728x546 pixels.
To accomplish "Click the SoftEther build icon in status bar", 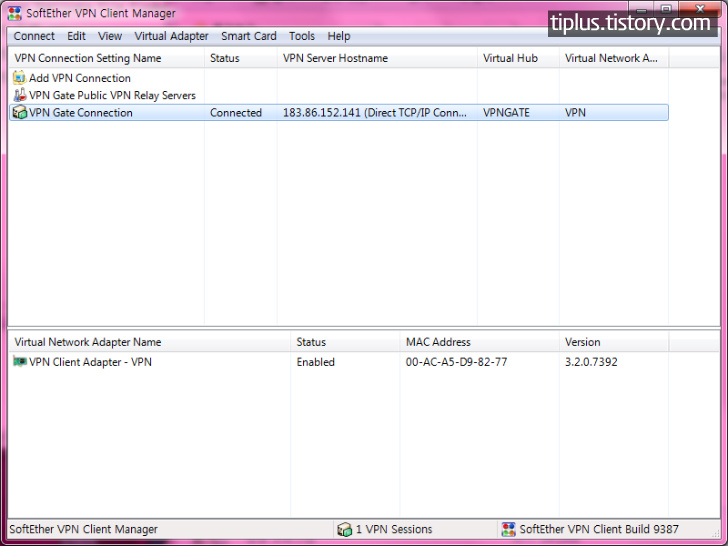I will [x=508, y=529].
